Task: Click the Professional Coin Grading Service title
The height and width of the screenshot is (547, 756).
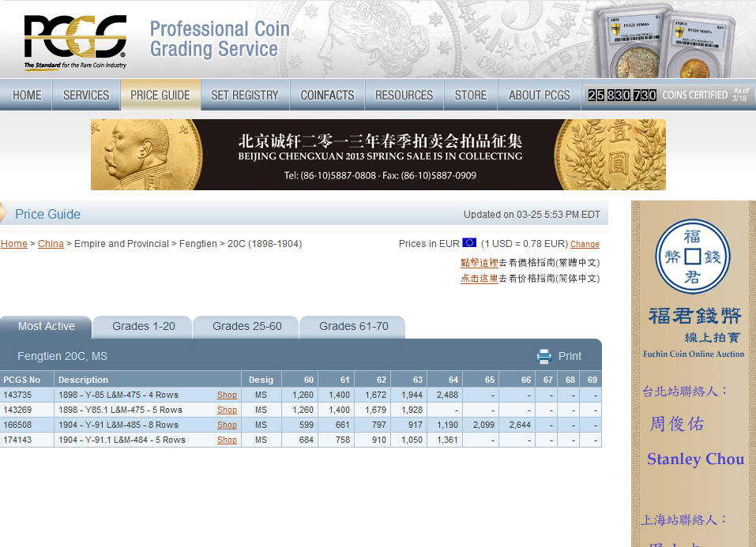Action: coord(220,39)
